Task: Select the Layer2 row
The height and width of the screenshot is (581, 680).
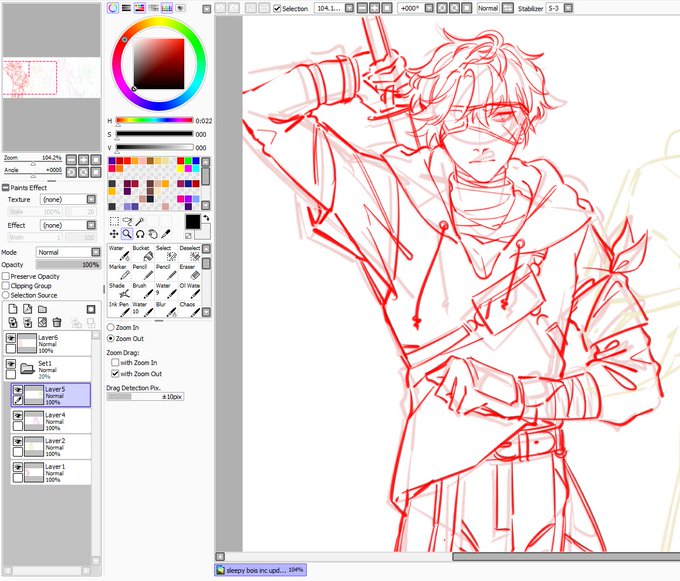Action: click(51, 447)
